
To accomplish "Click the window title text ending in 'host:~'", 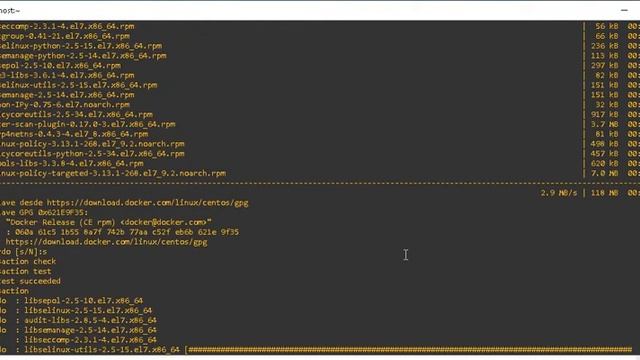I will click(10, 11).
